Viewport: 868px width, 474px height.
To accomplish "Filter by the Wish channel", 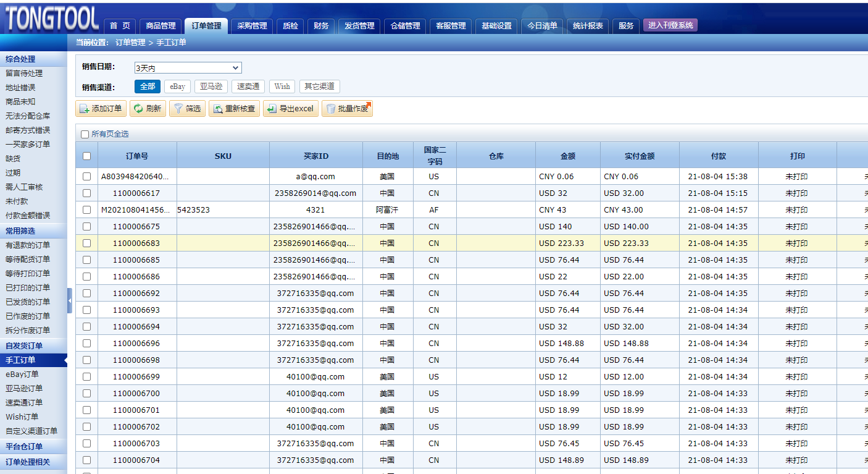I will 282,87.
